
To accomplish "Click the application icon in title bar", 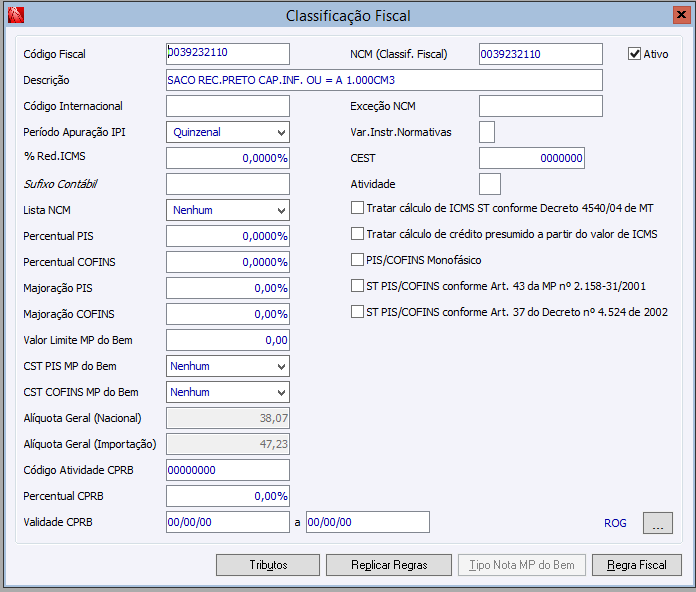I will 14,16.
